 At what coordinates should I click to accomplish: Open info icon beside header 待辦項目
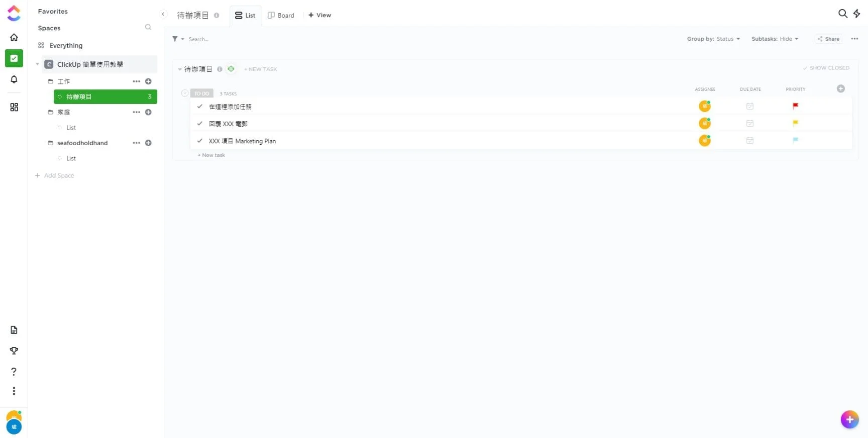[x=216, y=15]
